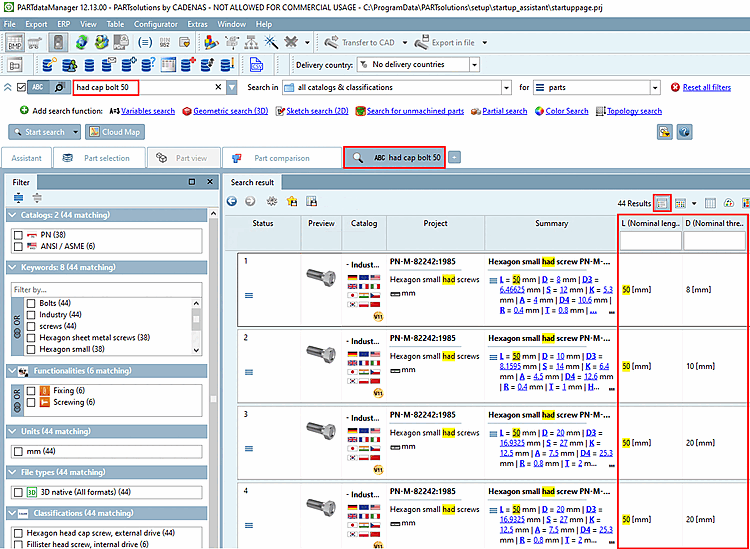This screenshot has height=549, width=750.
Task: Click the BMP preview toolbar icon
Action: pos(14,43)
